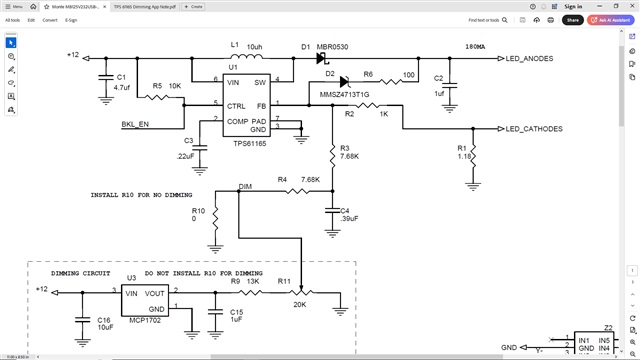Print the document
The image size is (640, 360).
pyautogui.click(x=551, y=20)
